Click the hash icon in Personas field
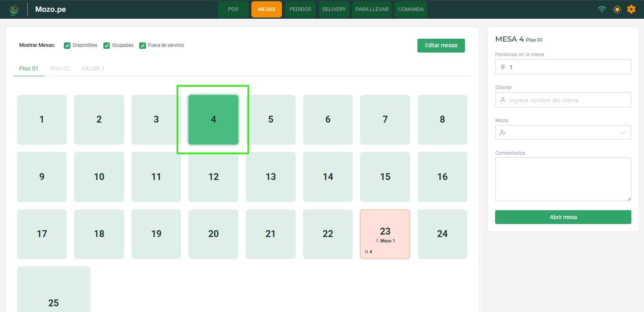This screenshot has height=312, width=644. click(503, 67)
